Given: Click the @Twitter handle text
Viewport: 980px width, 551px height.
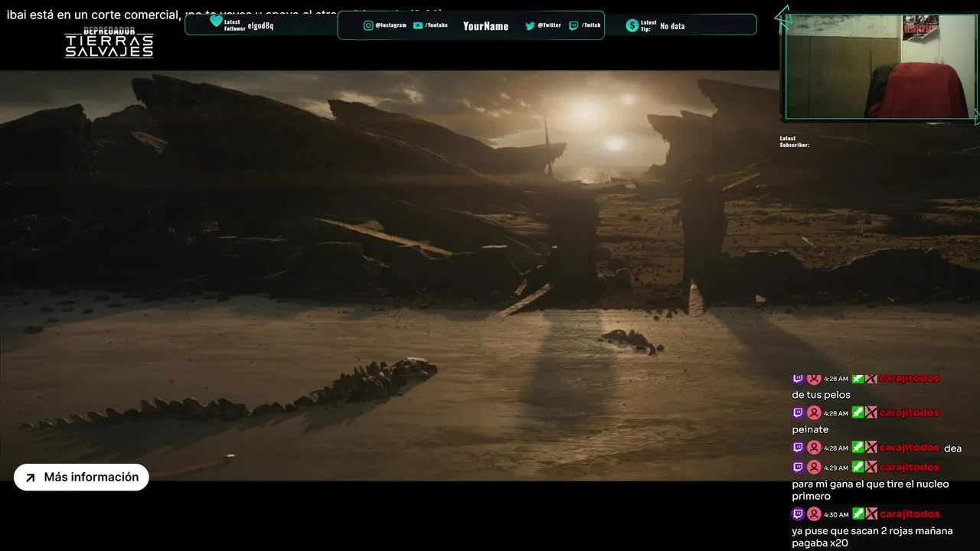Looking at the screenshot, I should [x=549, y=25].
